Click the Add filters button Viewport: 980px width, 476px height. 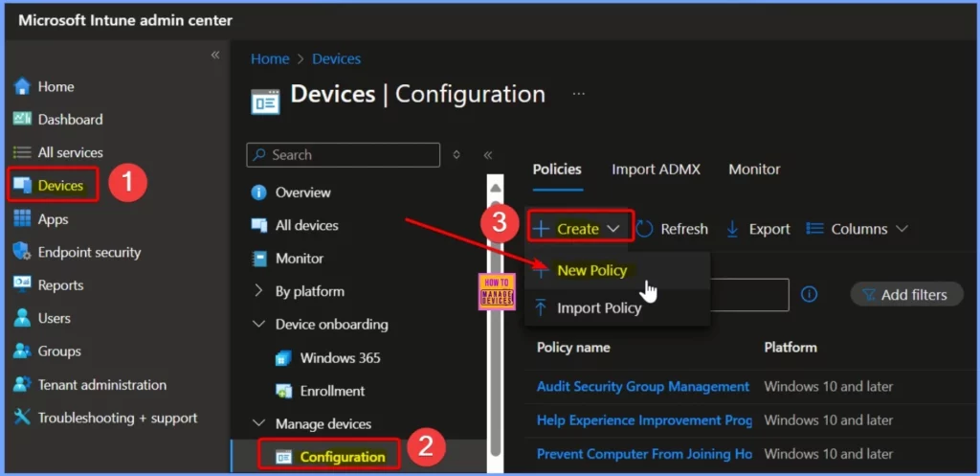(x=907, y=295)
